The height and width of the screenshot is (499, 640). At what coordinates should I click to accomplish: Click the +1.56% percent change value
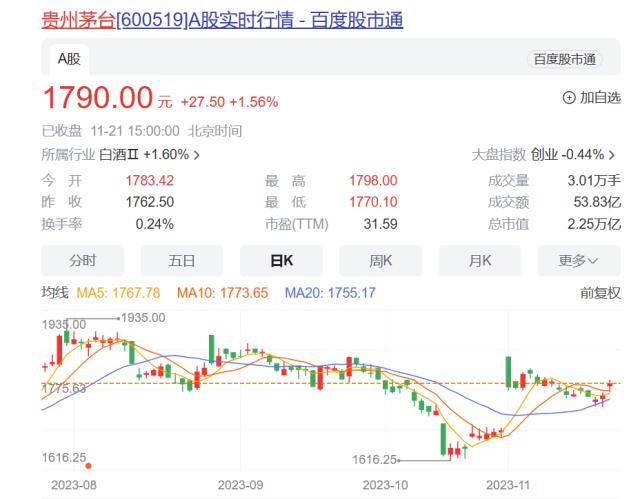pyautogui.click(x=254, y=102)
